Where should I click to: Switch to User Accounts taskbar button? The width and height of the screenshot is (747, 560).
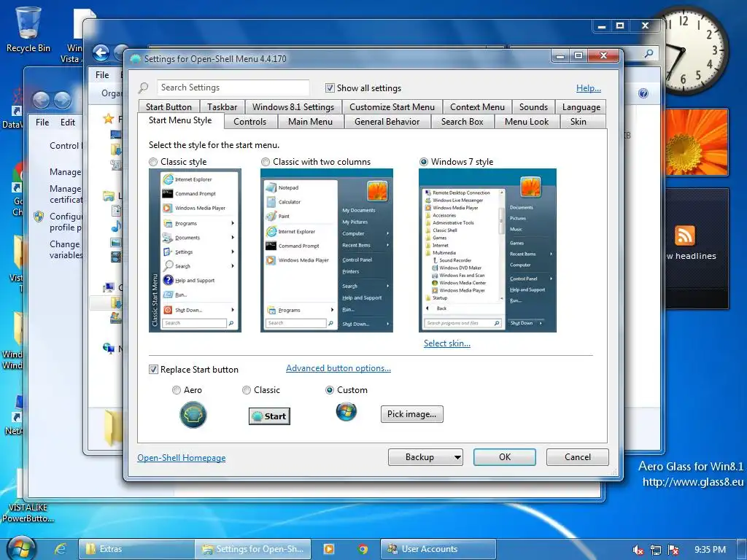(x=438, y=549)
